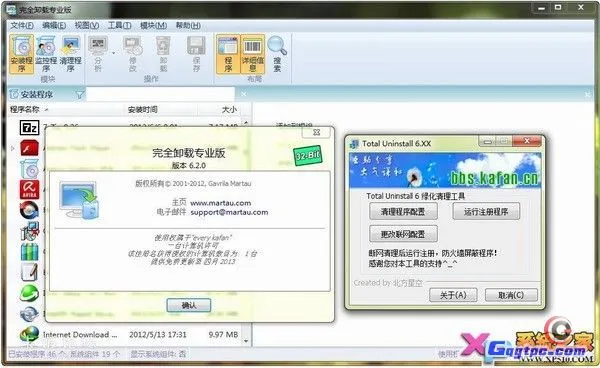Screen dimensions: 600x368
Task: Sort list by 安装时间 column header
Action: coord(161,110)
